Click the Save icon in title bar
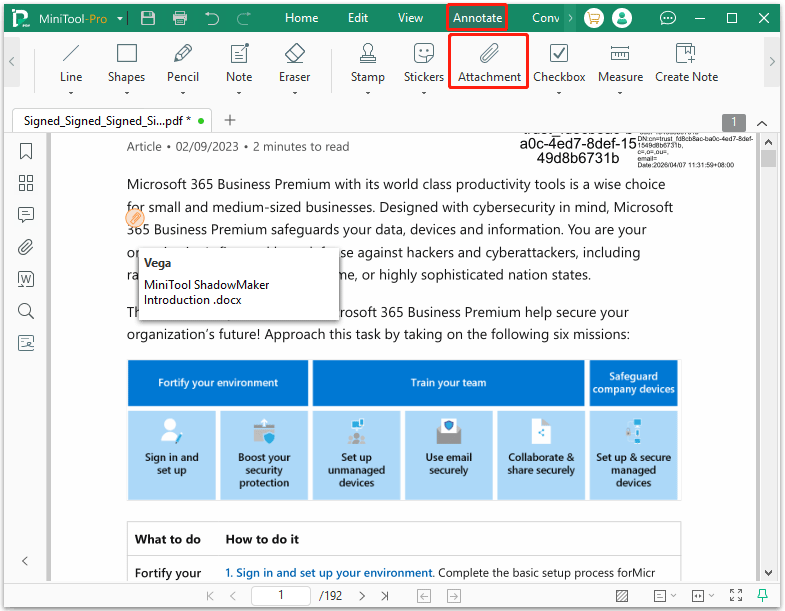The width and height of the screenshot is (785, 611). coord(148,18)
